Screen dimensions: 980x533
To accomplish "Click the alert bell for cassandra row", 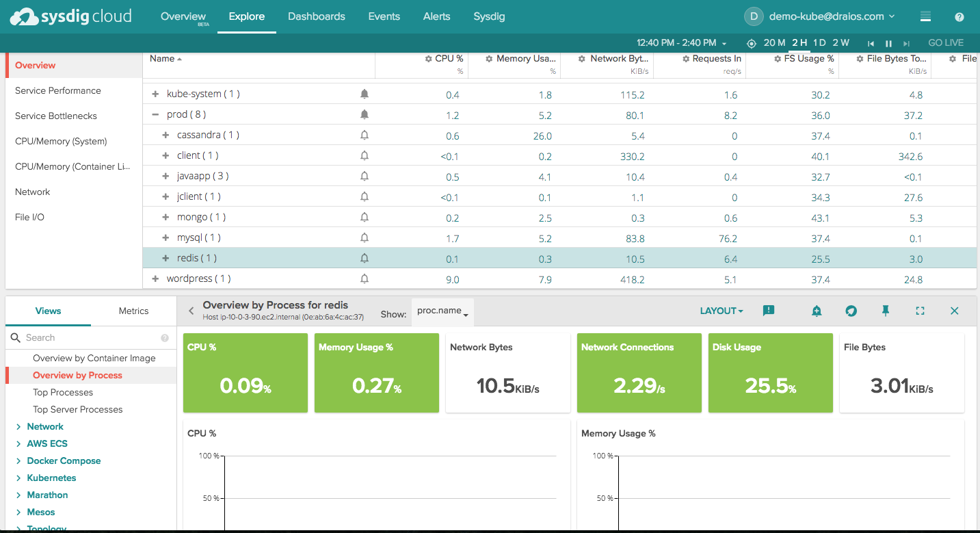I will click(x=365, y=135).
